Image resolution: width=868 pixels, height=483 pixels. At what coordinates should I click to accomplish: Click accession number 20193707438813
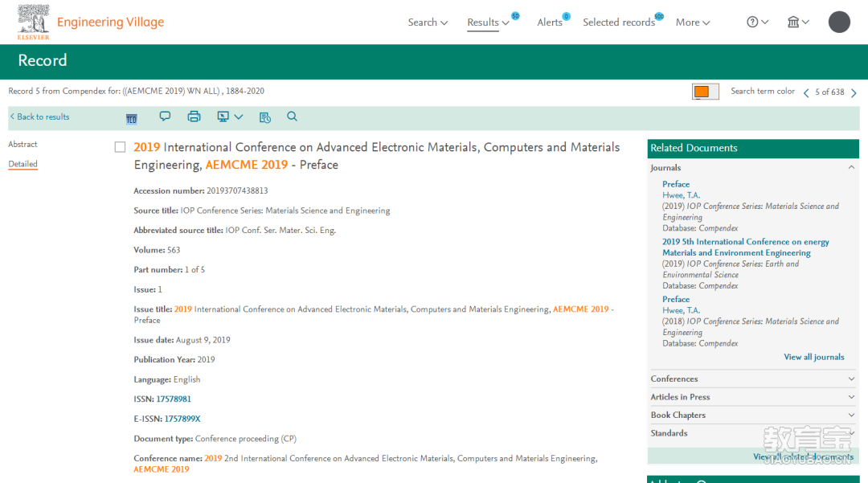237,191
